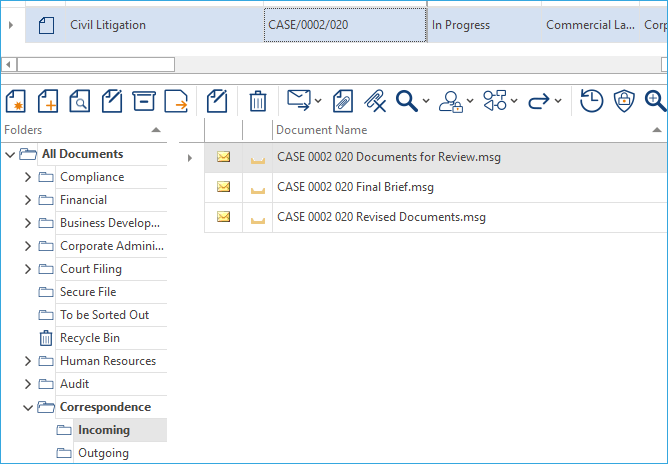Click the Folders panel header

coord(84,130)
